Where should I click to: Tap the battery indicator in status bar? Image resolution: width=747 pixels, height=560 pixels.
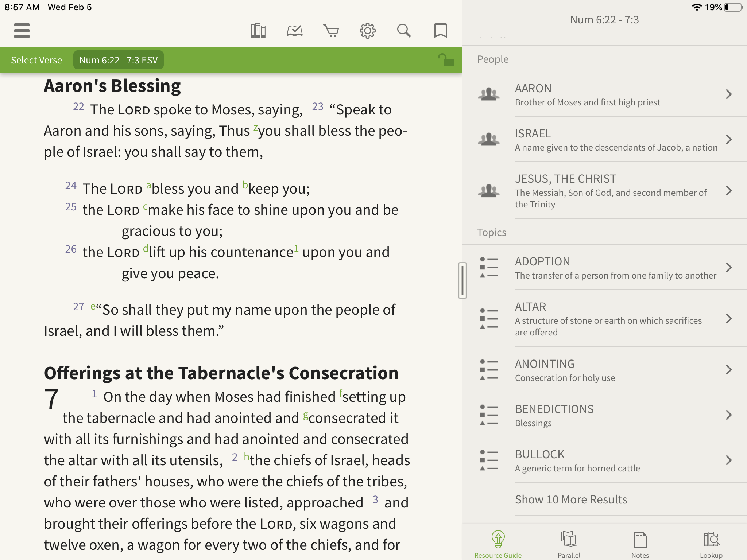pos(733,7)
